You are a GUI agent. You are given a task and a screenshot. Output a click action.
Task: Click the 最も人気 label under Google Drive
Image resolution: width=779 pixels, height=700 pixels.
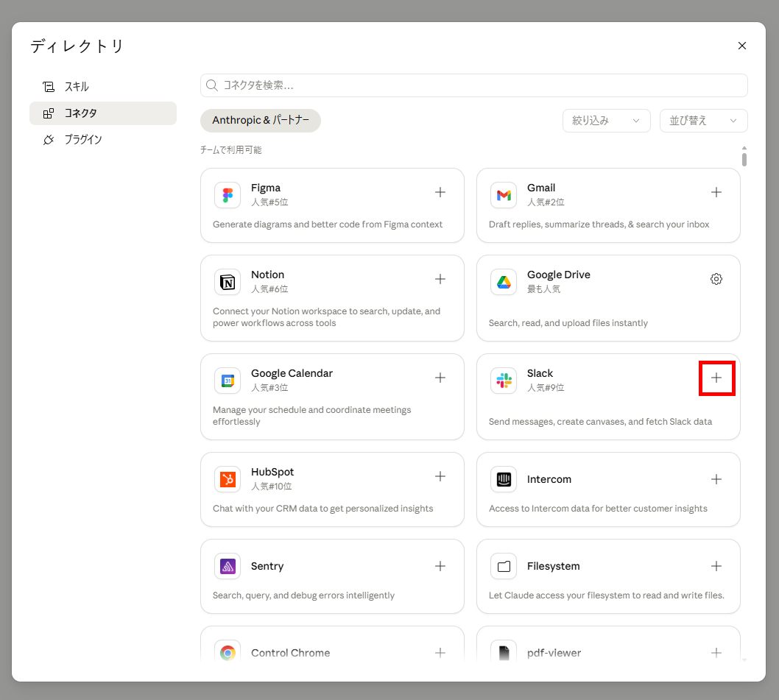click(x=543, y=289)
